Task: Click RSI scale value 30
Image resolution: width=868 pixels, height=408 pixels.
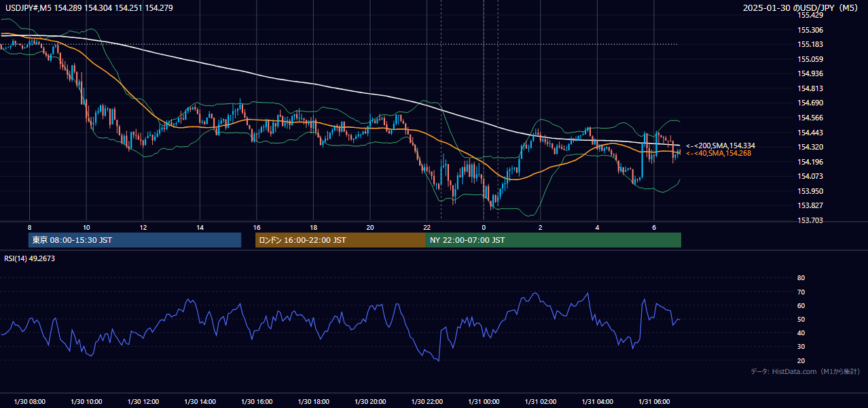Action: coord(801,347)
